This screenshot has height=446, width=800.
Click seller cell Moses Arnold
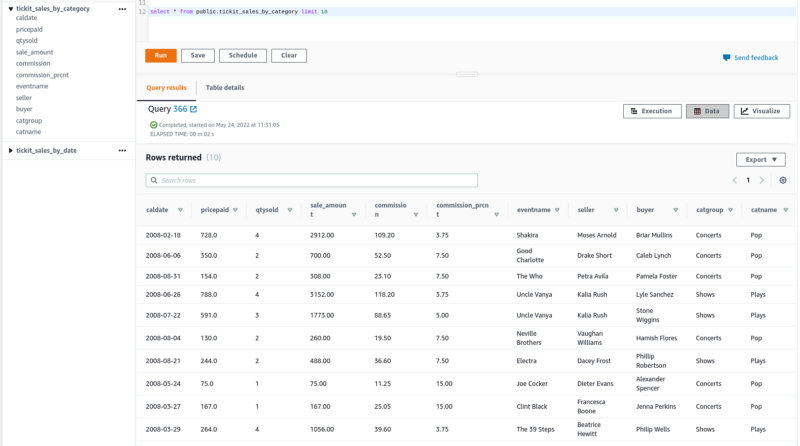point(596,235)
